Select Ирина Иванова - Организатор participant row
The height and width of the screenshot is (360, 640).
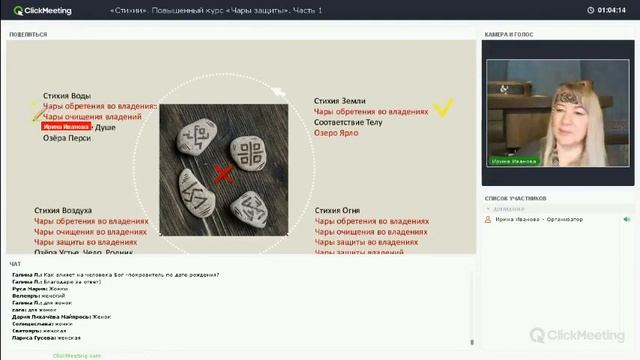pyautogui.click(x=558, y=220)
